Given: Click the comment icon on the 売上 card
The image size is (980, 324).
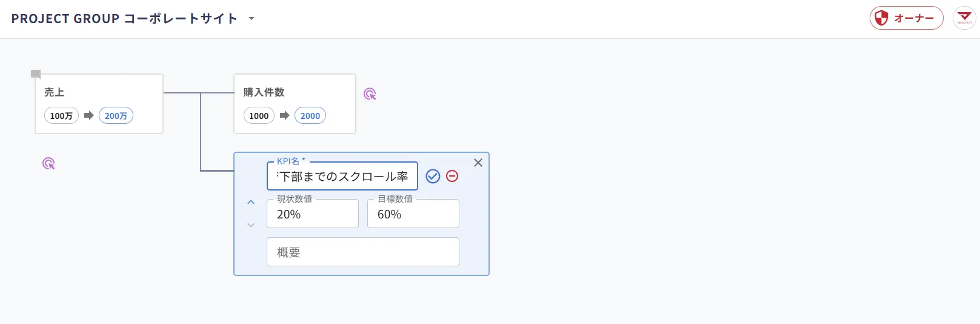Looking at the screenshot, I should click(36, 75).
